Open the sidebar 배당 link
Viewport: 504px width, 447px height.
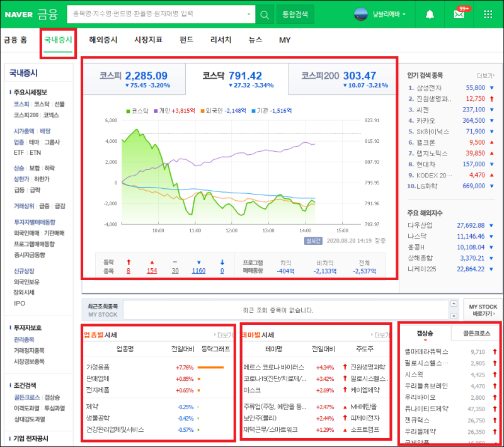pyautogui.click(x=45, y=131)
